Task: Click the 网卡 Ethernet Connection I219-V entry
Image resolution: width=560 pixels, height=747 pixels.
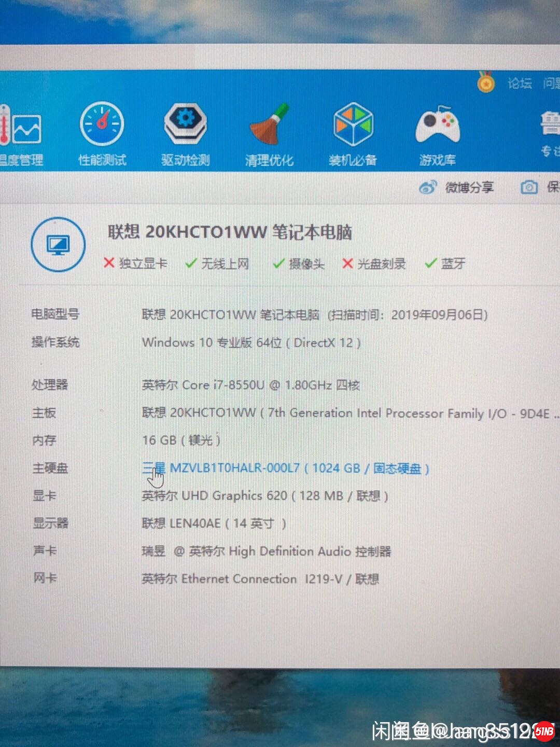Action: pyautogui.click(x=260, y=579)
